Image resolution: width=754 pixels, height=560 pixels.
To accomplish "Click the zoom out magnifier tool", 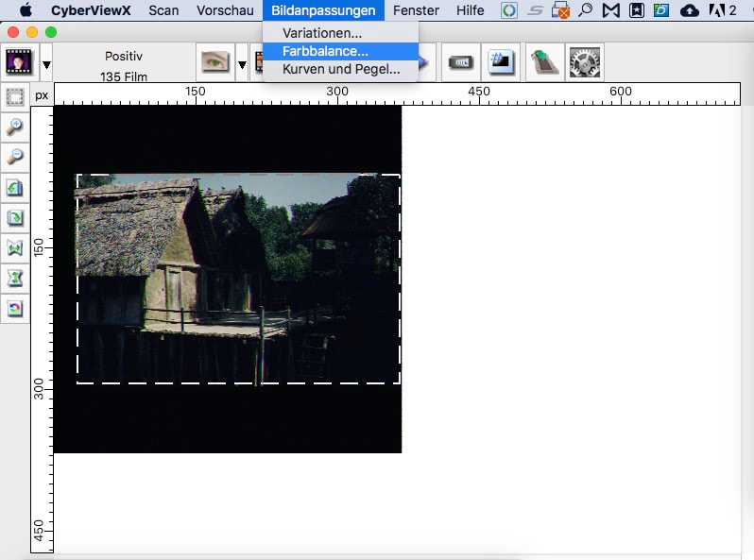I will pyautogui.click(x=15, y=157).
